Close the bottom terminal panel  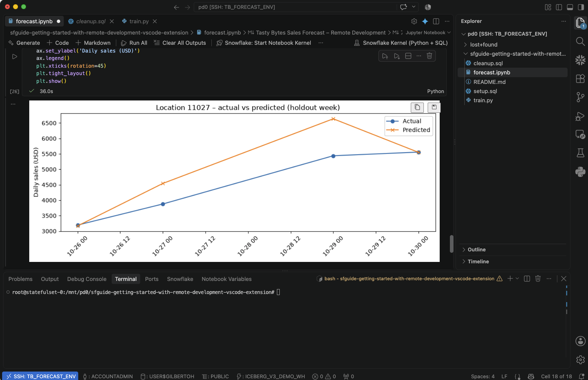564,278
